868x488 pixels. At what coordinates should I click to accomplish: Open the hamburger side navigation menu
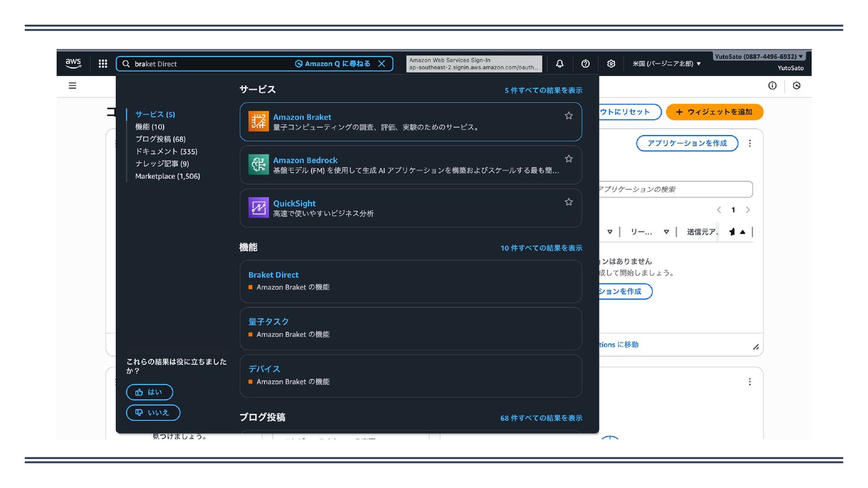click(72, 85)
